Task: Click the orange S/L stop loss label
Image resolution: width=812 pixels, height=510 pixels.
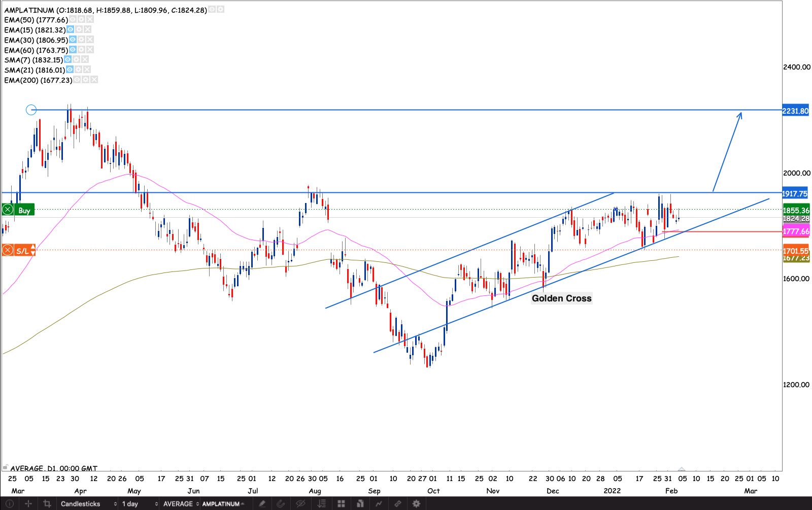Action: coord(22,250)
